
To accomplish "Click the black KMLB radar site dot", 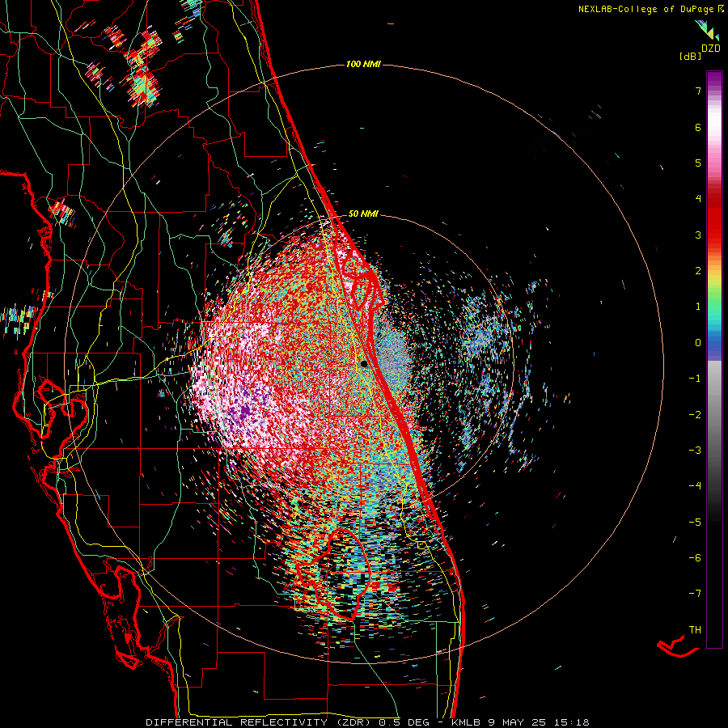I will tap(364, 363).
